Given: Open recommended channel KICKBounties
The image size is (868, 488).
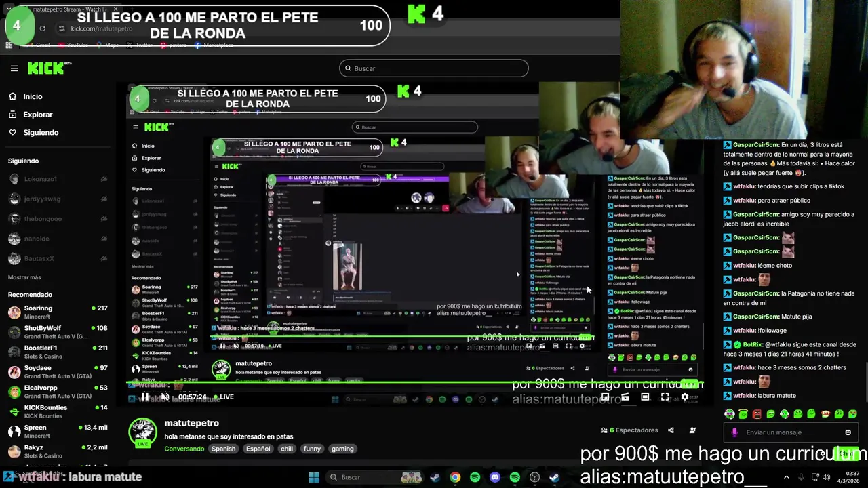Looking at the screenshot, I should coord(58,411).
